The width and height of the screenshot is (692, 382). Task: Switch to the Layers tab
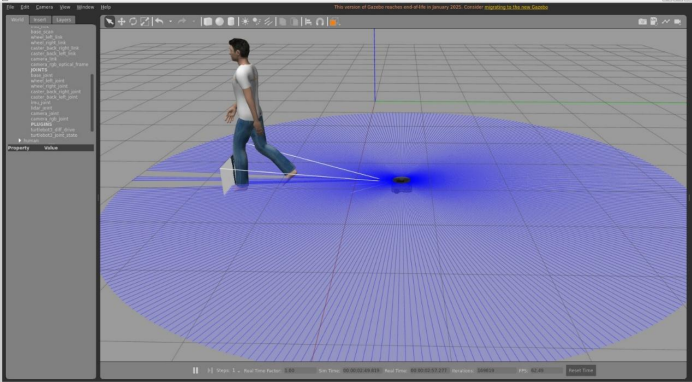click(63, 19)
